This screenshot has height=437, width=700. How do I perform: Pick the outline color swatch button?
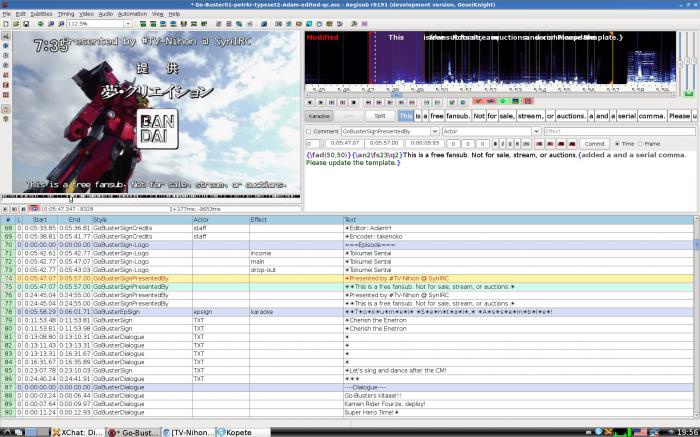(561, 144)
